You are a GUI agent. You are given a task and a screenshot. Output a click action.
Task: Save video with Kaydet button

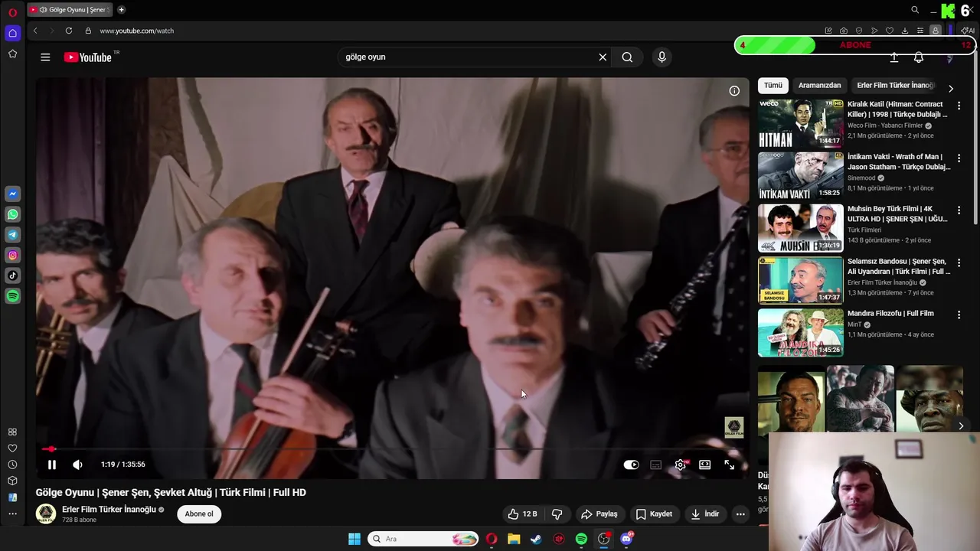(x=654, y=514)
